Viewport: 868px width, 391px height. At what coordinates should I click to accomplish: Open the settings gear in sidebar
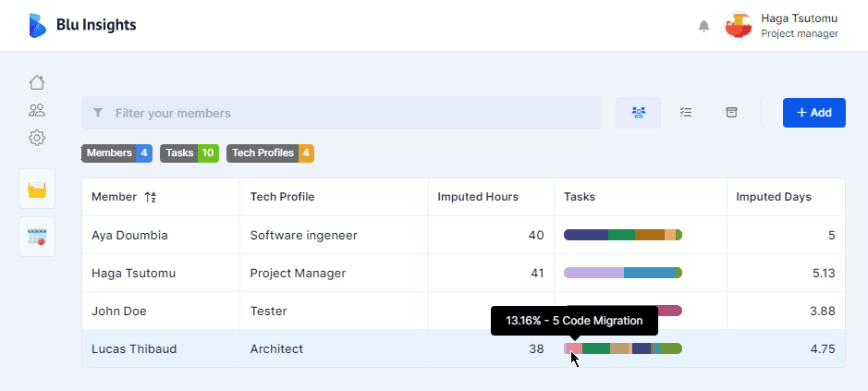click(x=37, y=138)
